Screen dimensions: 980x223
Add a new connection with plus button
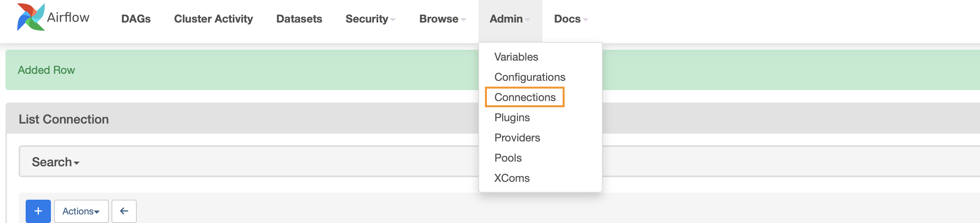click(38, 211)
